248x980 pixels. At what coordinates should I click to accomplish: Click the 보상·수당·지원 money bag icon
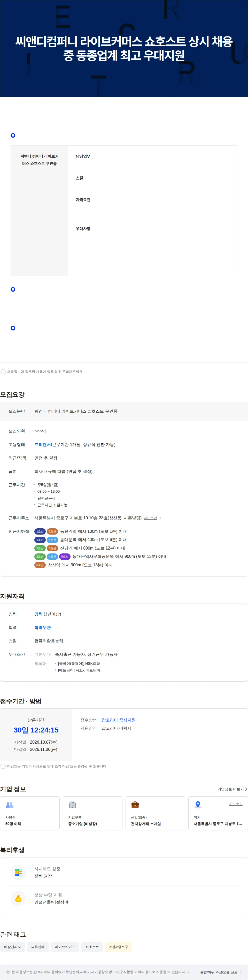tap(18, 899)
